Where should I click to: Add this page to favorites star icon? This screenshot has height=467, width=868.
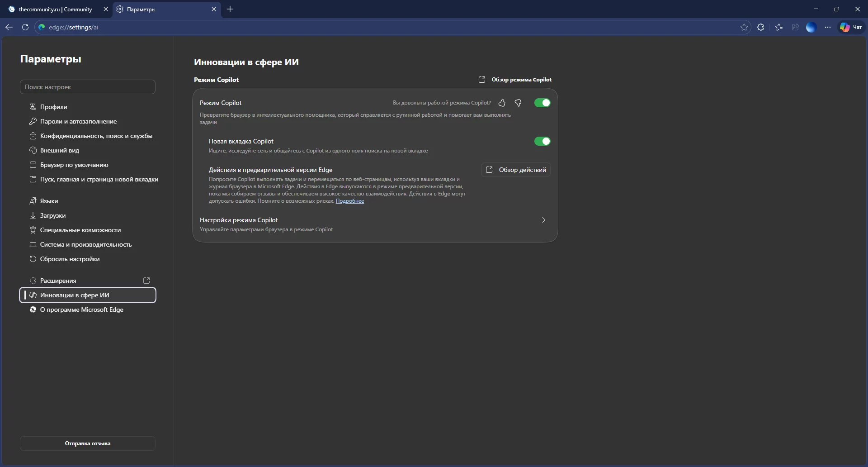click(x=744, y=27)
